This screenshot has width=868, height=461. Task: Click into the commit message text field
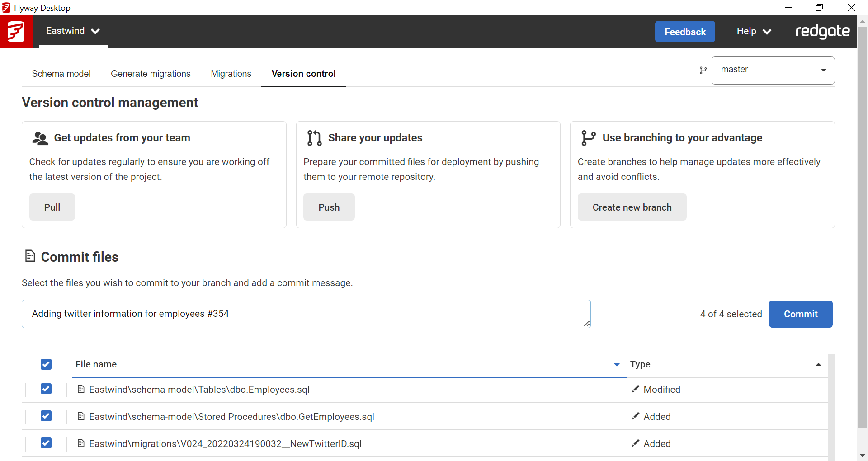click(306, 314)
